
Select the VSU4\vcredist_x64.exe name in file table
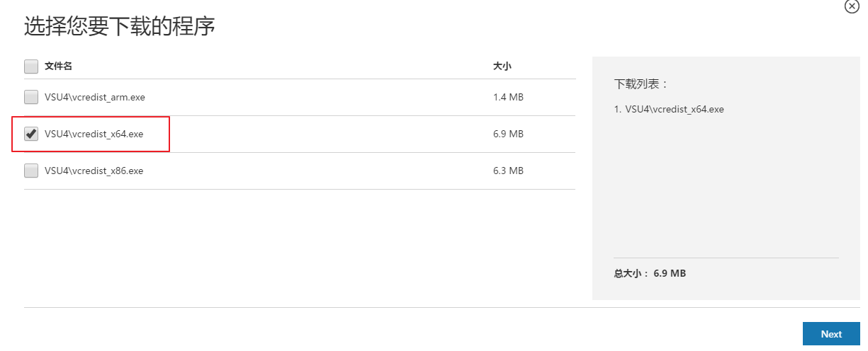click(x=94, y=134)
